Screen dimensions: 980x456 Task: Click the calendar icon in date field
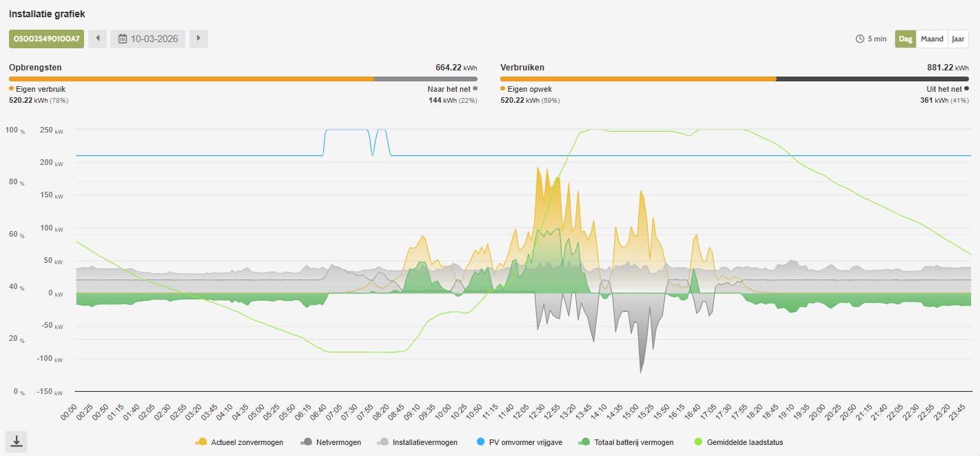pos(123,39)
